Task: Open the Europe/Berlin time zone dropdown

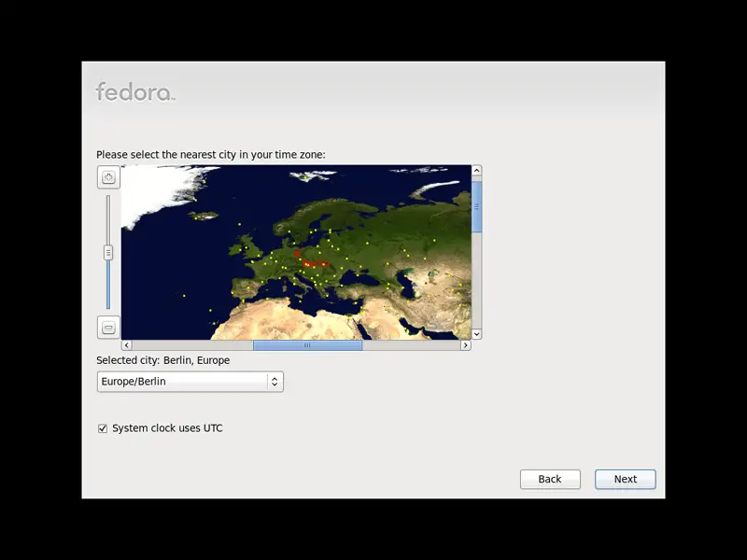Action: tap(190, 382)
